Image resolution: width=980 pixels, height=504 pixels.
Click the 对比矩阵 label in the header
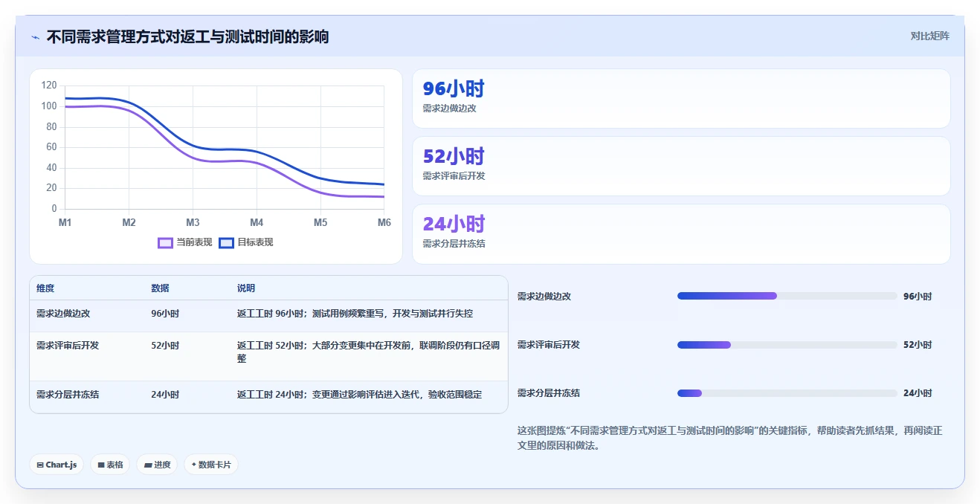(929, 36)
